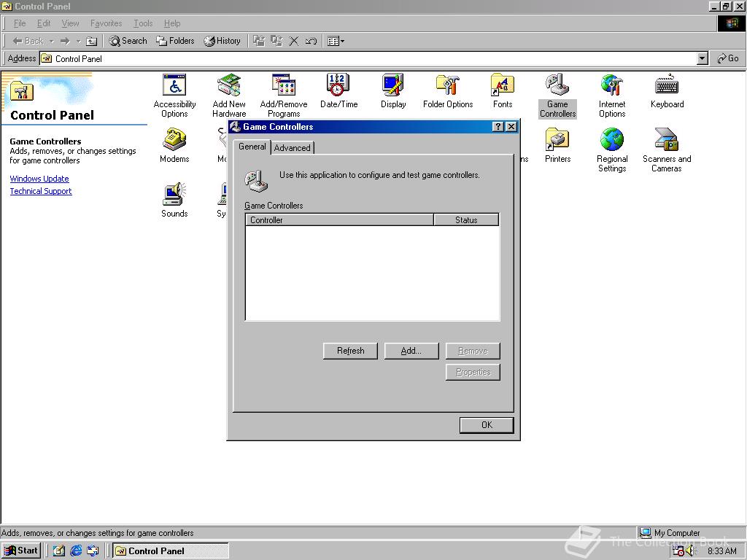
Task: Open Date/Time settings
Action: pos(338,84)
